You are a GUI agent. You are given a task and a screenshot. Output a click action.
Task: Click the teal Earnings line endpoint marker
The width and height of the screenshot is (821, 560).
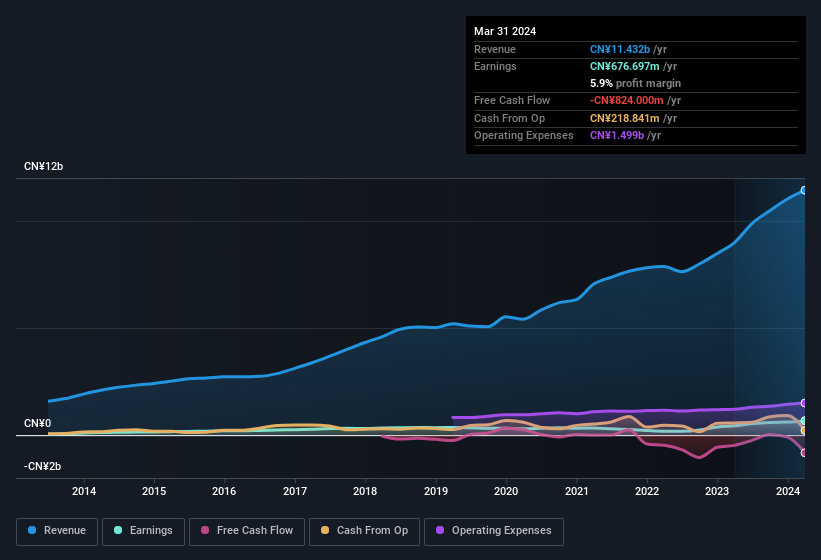coord(803,421)
